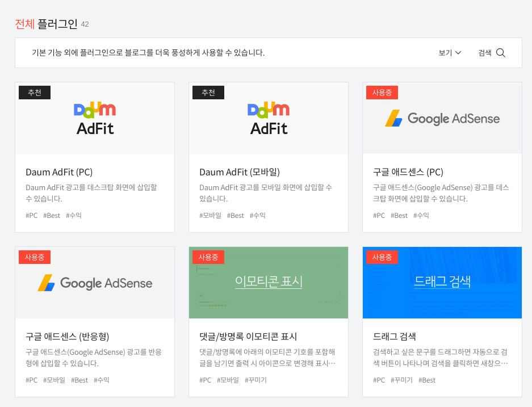
Task: Click the search magnifier icon
Action: click(501, 53)
